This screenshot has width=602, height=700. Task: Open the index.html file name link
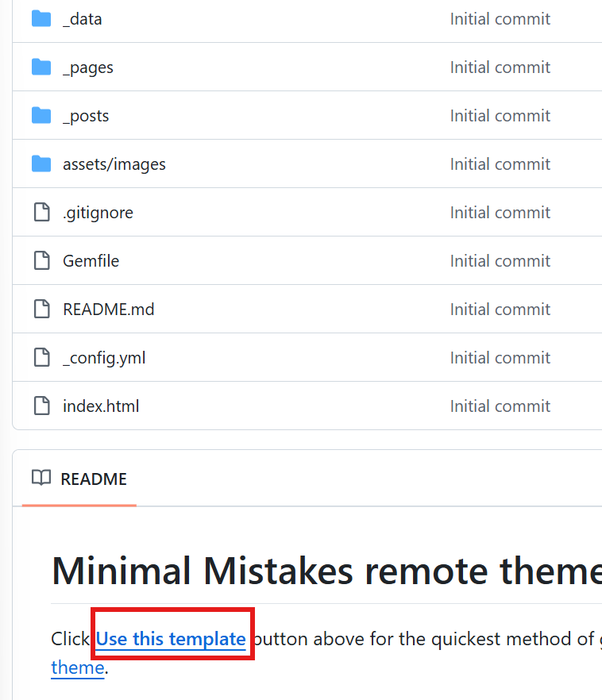point(101,406)
